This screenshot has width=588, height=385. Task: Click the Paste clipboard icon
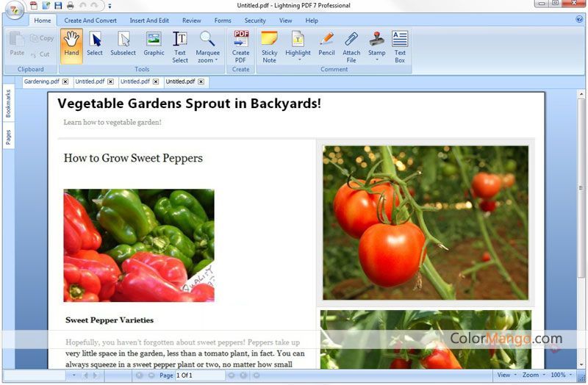pyautogui.click(x=17, y=44)
